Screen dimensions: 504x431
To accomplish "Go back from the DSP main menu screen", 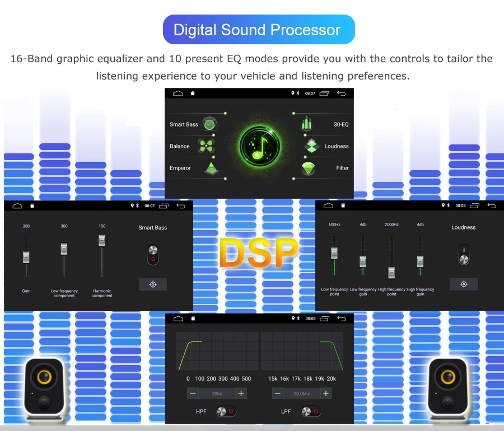I will [x=342, y=93].
